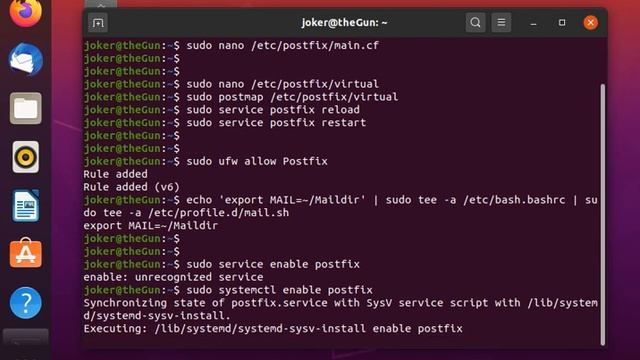The height and width of the screenshot is (360, 640).
Task: Click 'sudo systemctl enable postfix' command
Action: [x=279, y=290]
